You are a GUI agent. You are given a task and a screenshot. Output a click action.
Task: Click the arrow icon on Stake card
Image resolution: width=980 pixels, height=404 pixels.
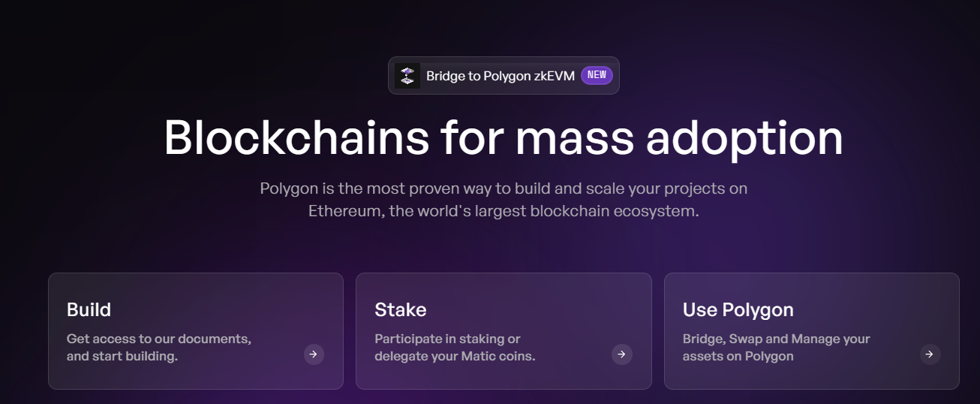[x=621, y=354]
